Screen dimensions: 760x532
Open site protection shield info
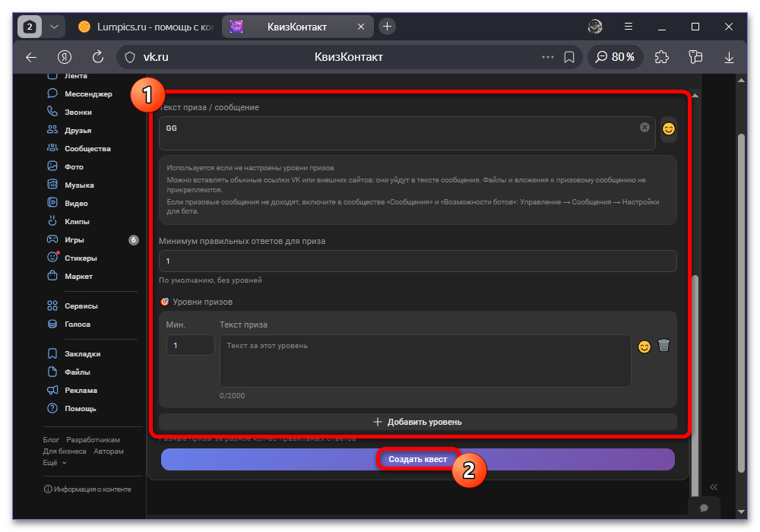tap(130, 57)
